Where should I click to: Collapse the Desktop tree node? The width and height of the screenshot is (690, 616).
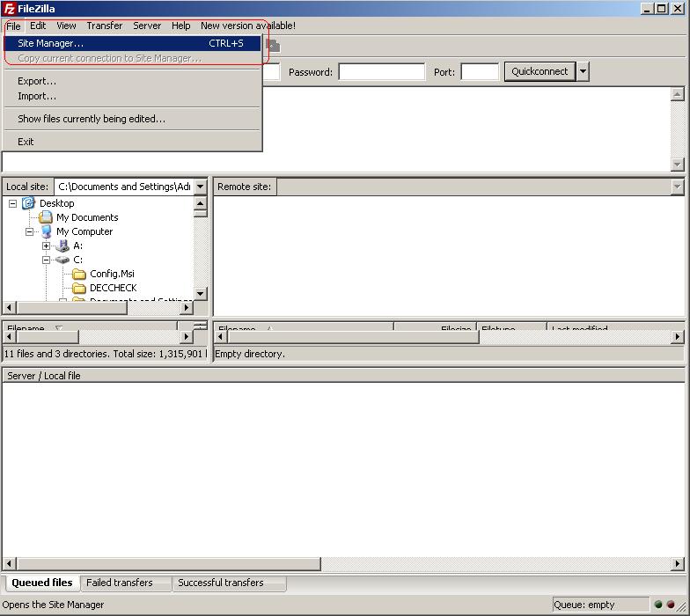(x=12, y=203)
